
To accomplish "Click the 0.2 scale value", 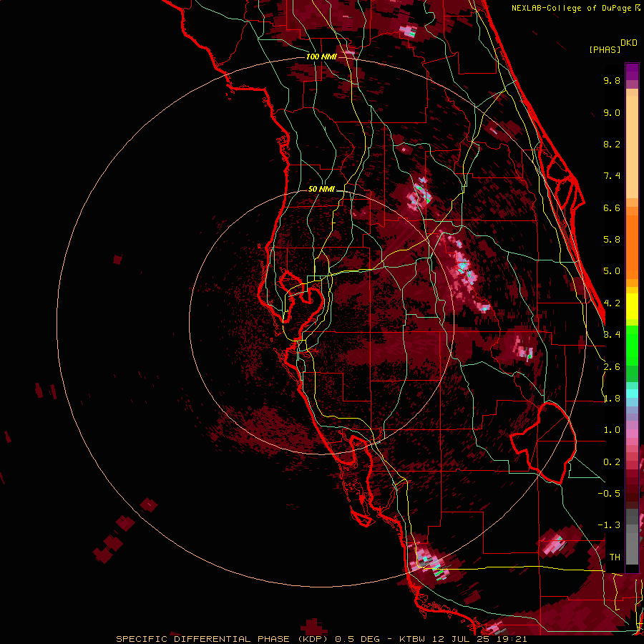I will (612, 462).
